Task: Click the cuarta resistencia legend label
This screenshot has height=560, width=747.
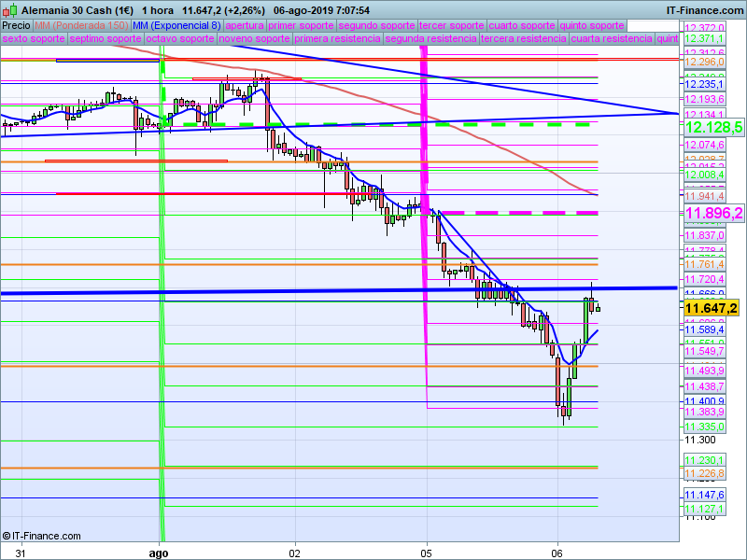Action: (x=612, y=38)
